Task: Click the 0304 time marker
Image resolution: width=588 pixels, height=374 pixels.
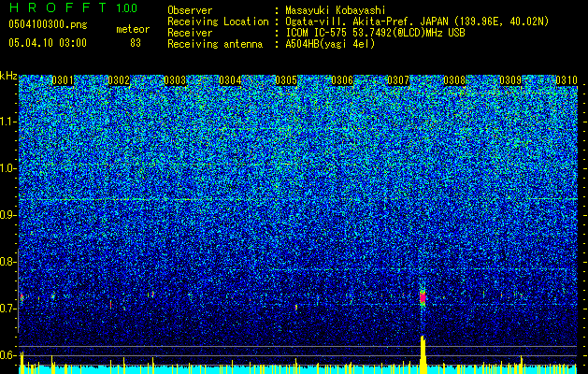Action: coord(231,80)
